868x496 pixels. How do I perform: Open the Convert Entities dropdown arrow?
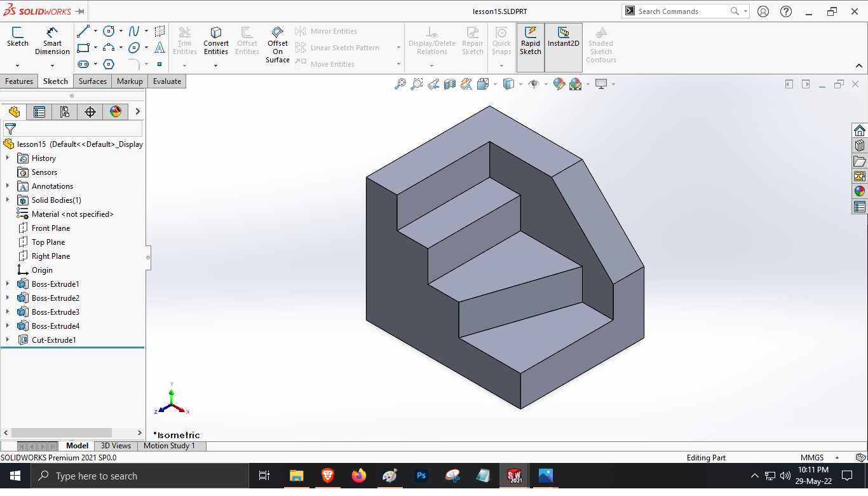click(216, 65)
